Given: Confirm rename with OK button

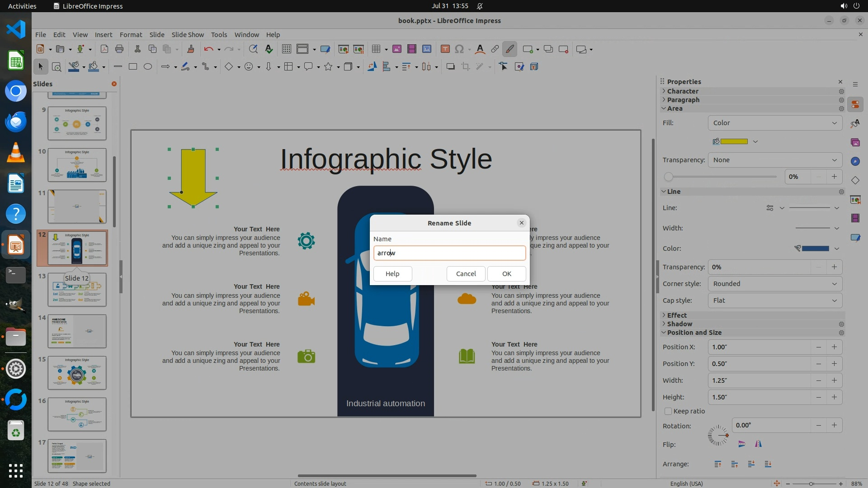Looking at the screenshot, I should coord(506,274).
